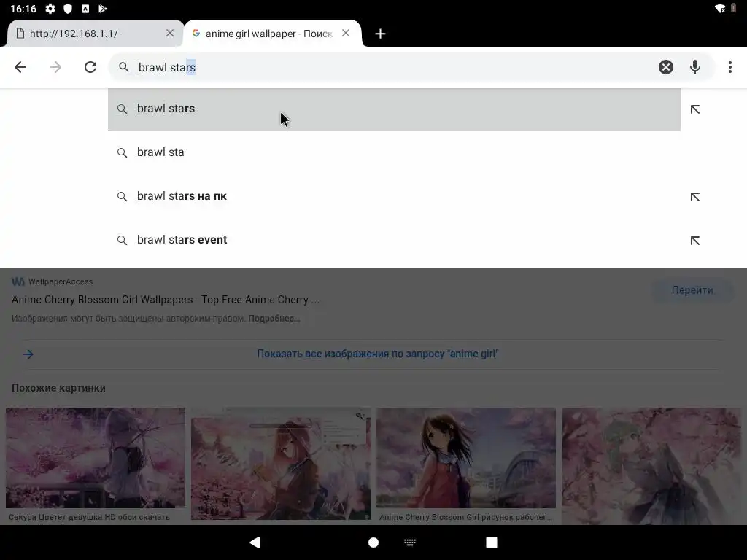Image resolution: width=747 pixels, height=560 pixels.
Task: Open the second similar-image thumbnail with umbrella girl
Action: point(281,463)
